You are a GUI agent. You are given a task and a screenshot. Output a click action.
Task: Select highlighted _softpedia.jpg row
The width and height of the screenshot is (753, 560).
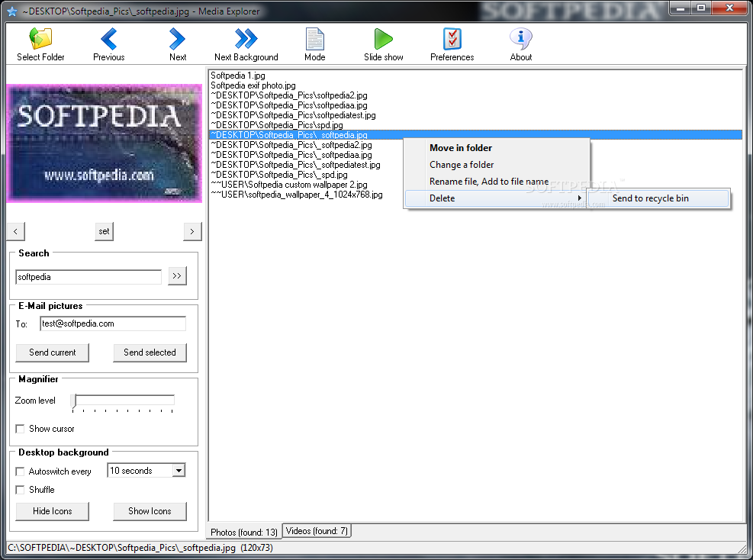click(476, 135)
